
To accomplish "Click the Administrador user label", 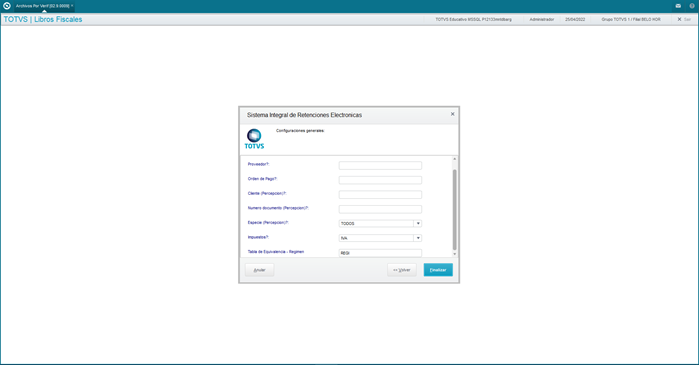I will 542,20.
